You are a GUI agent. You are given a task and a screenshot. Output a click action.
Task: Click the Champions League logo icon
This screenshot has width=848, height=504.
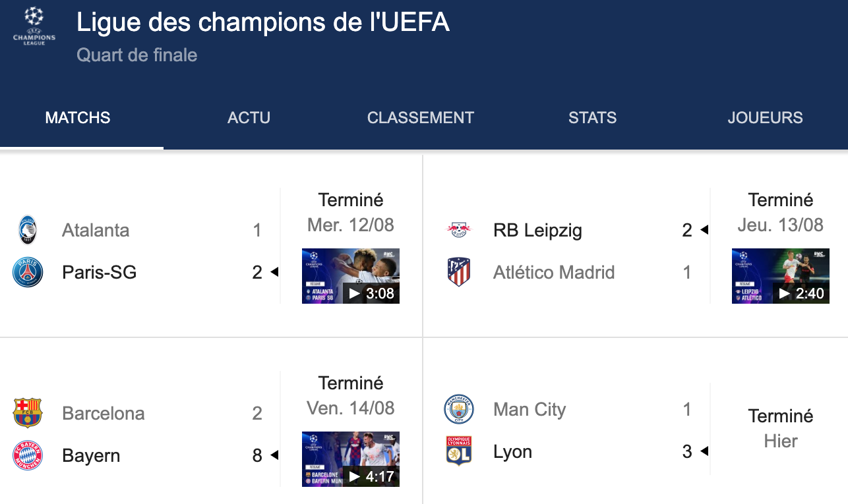(x=34, y=26)
